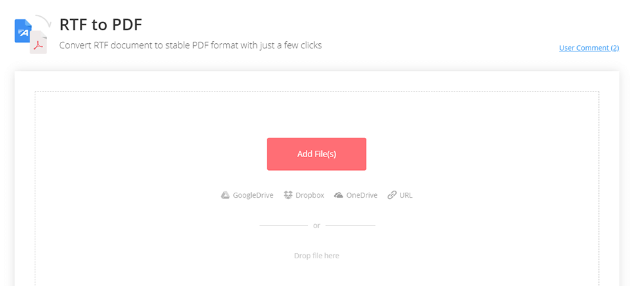The width and height of the screenshot is (644, 286).
Task: Open the User Comment (2) link
Action: (589, 48)
